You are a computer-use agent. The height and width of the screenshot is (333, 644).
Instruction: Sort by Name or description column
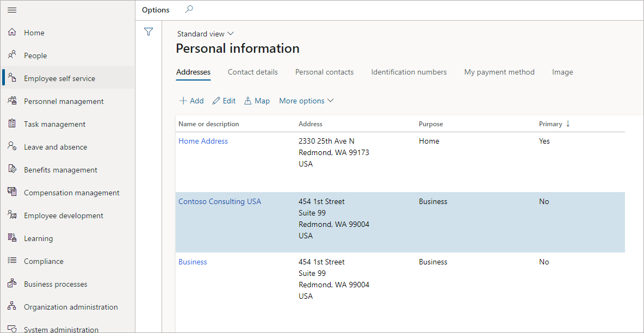pyautogui.click(x=209, y=124)
